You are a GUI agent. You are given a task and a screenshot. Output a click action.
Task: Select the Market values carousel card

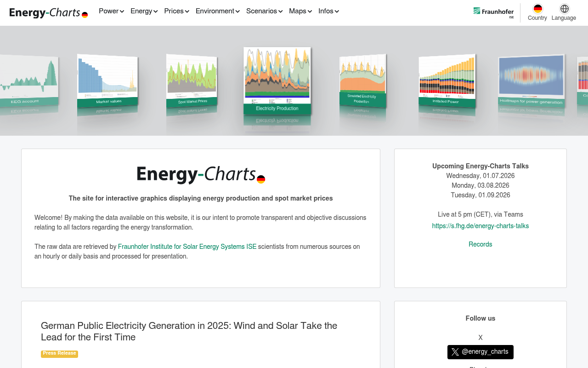(x=107, y=81)
